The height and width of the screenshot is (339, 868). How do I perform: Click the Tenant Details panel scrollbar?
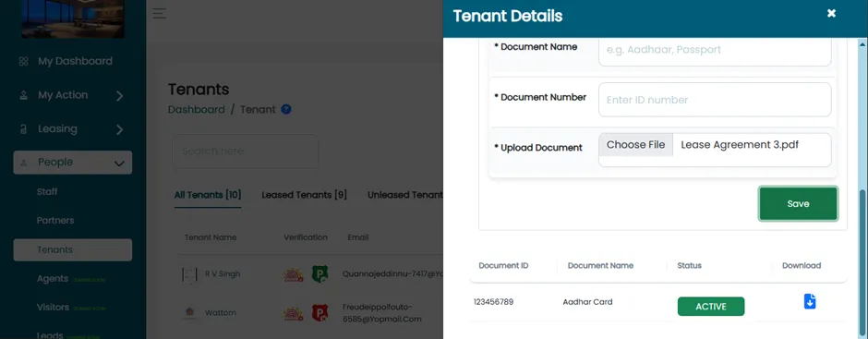click(x=863, y=263)
